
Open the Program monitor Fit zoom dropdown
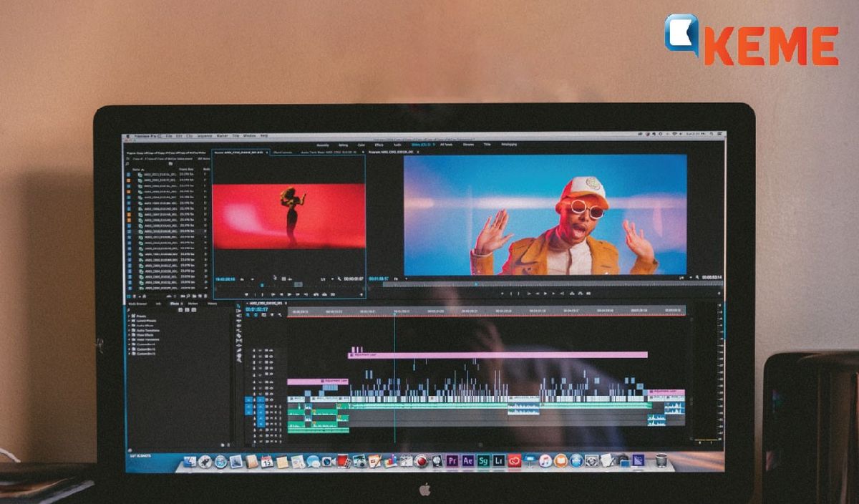coord(402,278)
